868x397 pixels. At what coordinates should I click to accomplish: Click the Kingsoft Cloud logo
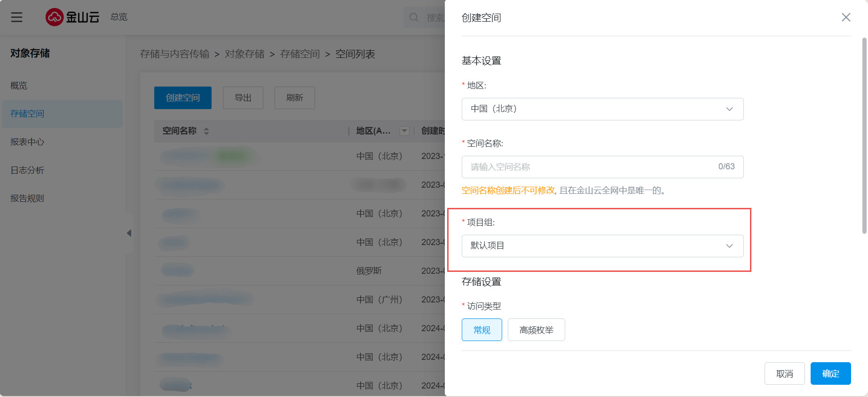(72, 17)
